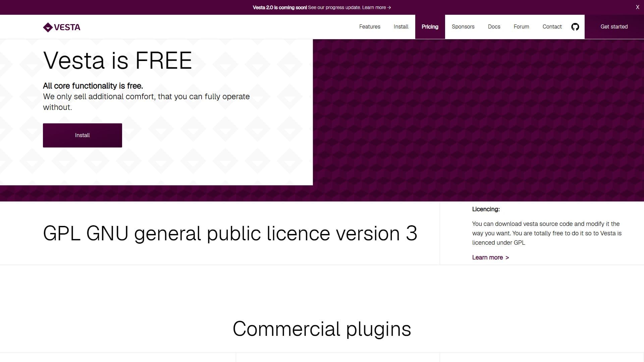
Task: Click the Commercial plugins heading
Action: [x=322, y=329]
